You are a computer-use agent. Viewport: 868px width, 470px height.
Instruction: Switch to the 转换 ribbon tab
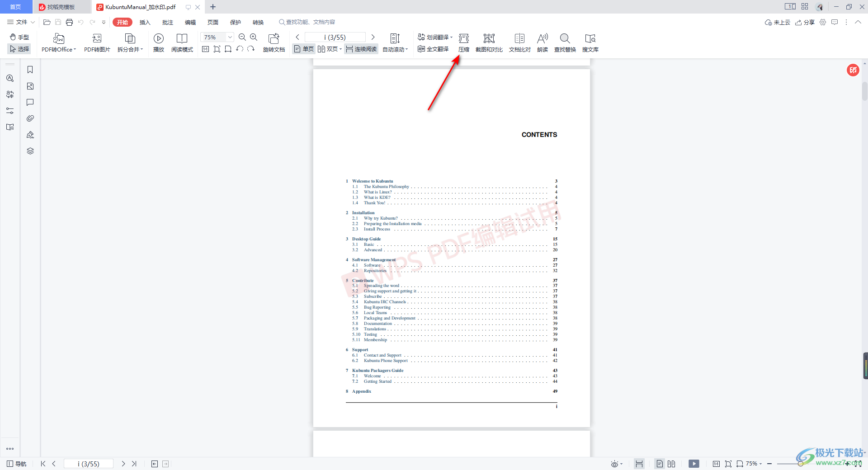258,22
